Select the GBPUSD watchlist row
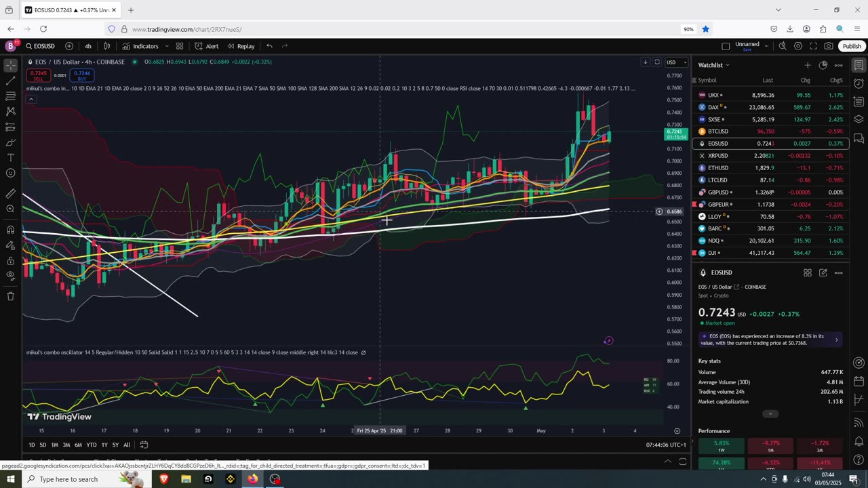Image resolution: width=868 pixels, height=488 pixels. tap(771, 192)
